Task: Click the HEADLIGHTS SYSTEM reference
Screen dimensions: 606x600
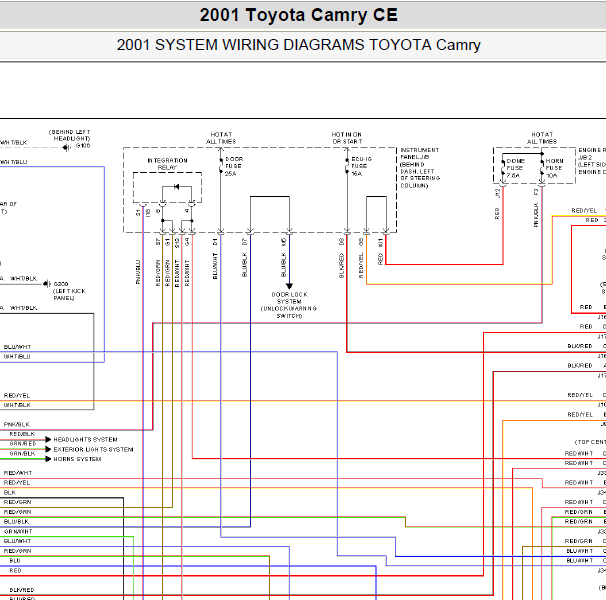Action: [85, 440]
